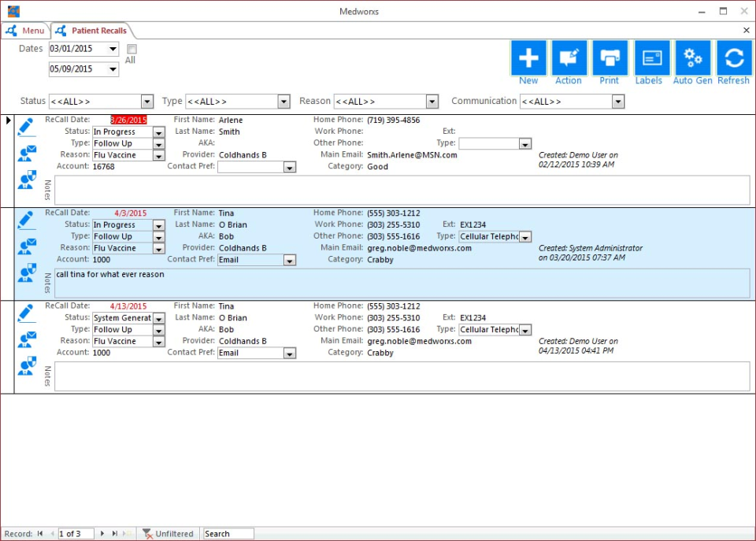Click Tina's Contact Pref dropdown set to Email

coord(288,259)
